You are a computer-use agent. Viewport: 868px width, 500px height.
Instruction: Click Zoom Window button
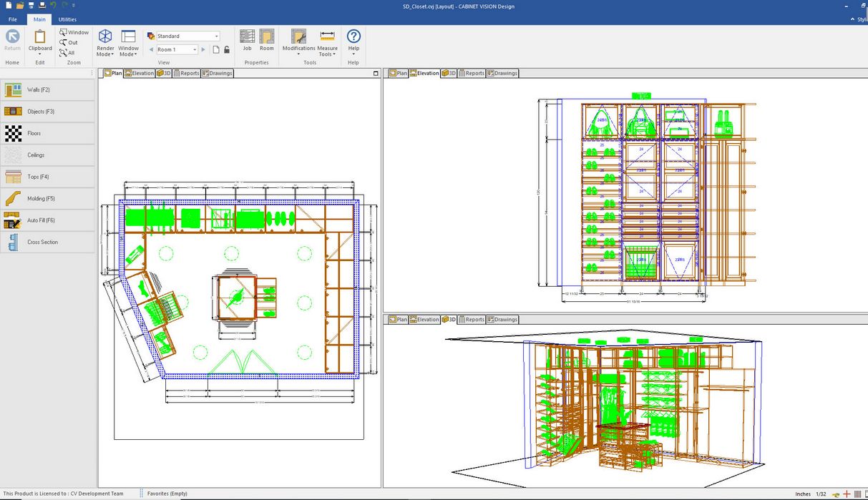pos(74,32)
